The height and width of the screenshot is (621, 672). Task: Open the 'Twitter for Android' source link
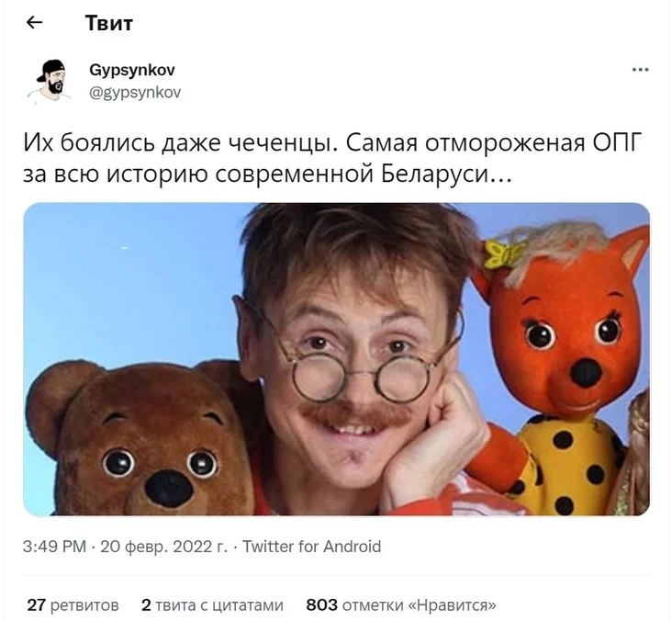(x=311, y=547)
